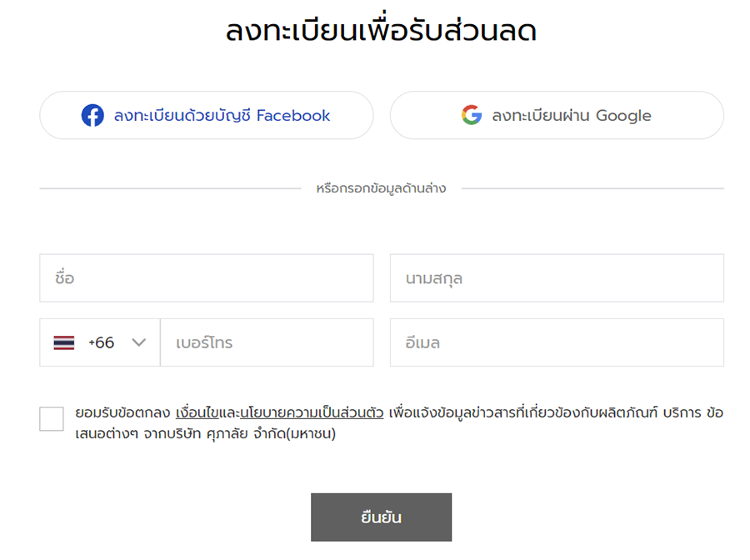Tick the accept terms checkbox

click(x=52, y=419)
